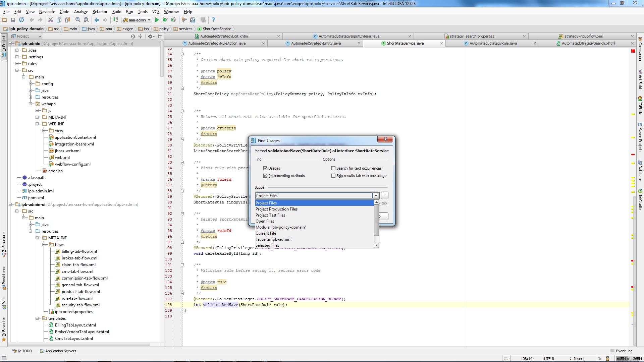
Task: Click the Find magnifier icon
Action: (x=78, y=20)
